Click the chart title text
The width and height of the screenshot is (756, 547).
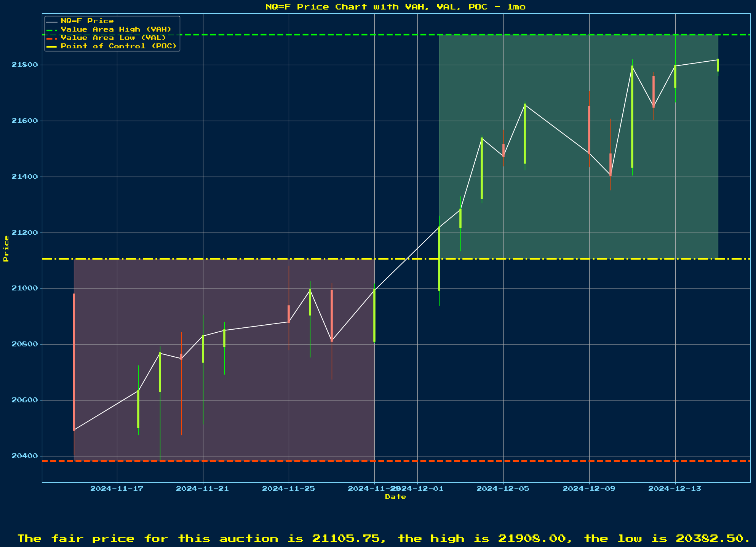(x=395, y=7)
